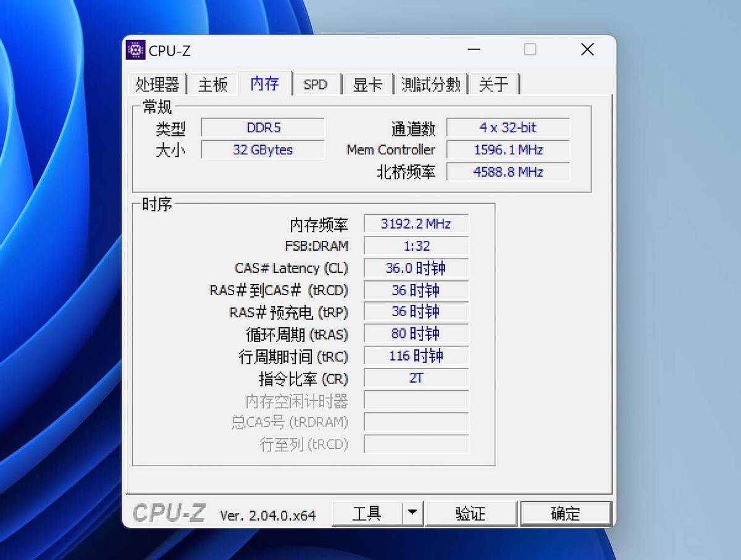Select the currently active 内存 tab
The width and height of the screenshot is (741, 560).
(x=265, y=84)
